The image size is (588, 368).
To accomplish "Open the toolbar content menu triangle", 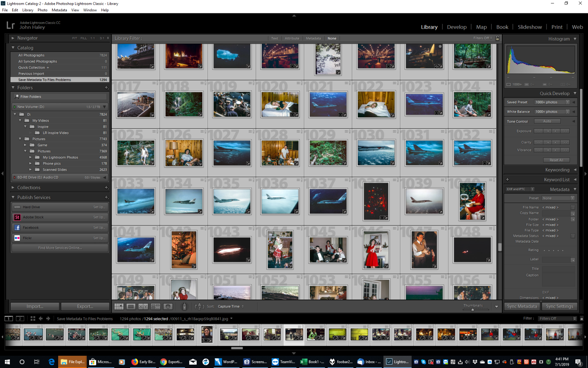I will point(496,307).
